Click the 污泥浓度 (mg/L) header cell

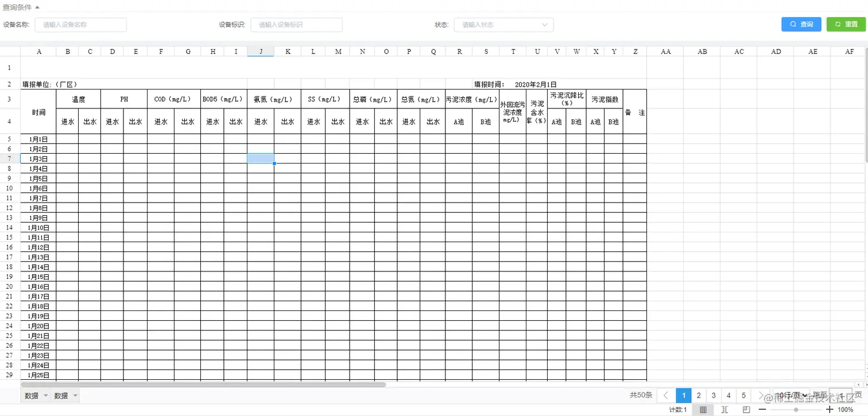pyautogui.click(x=472, y=99)
